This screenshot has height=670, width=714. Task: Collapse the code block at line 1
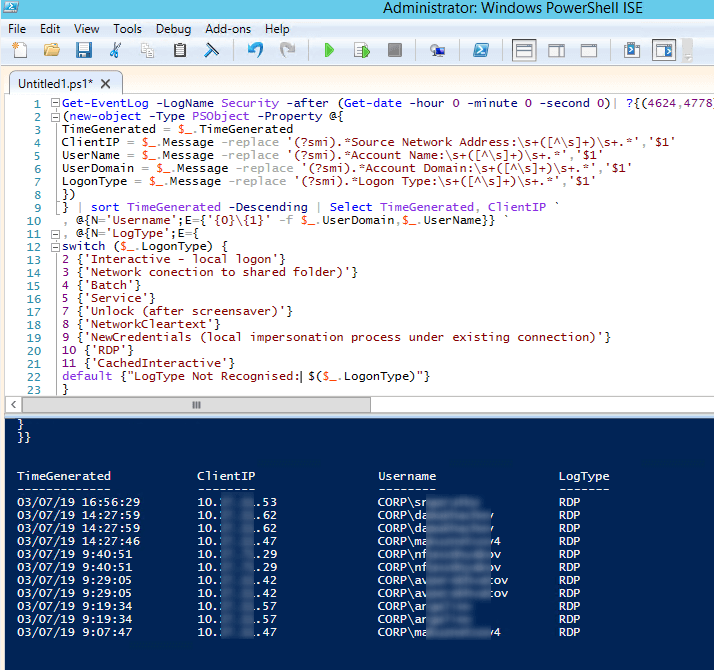coord(54,103)
